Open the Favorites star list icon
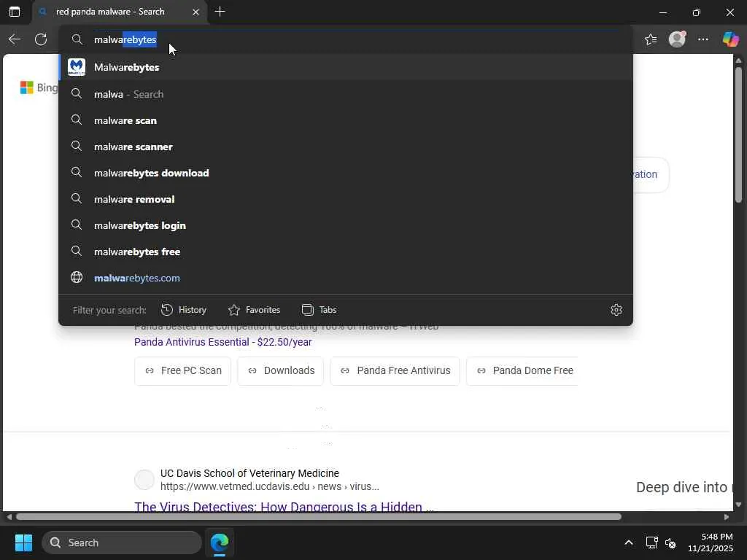The width and height of the screenshot is (747, 560). [651, 39]
